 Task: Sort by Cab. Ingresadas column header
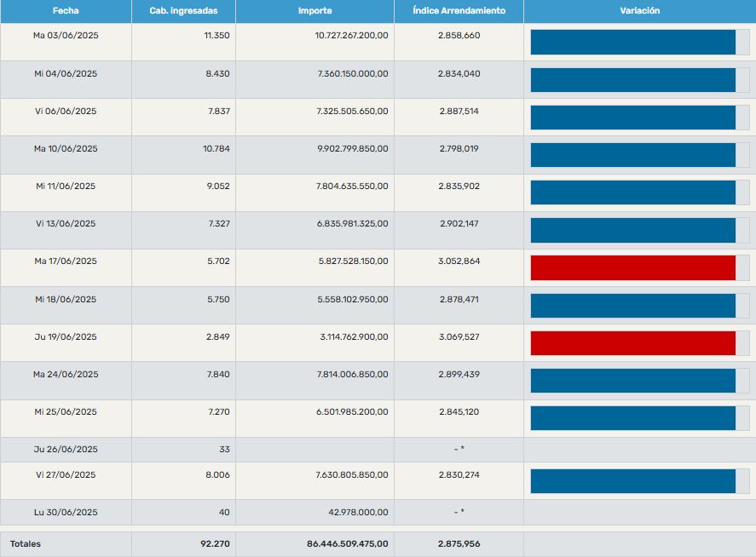[x=183, y=11]
